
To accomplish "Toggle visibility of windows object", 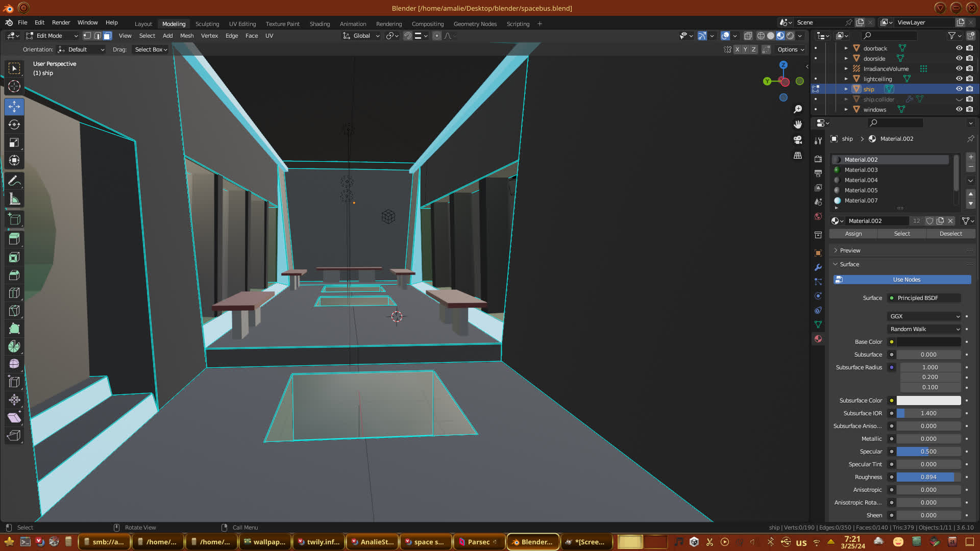I will coord(959,109).
